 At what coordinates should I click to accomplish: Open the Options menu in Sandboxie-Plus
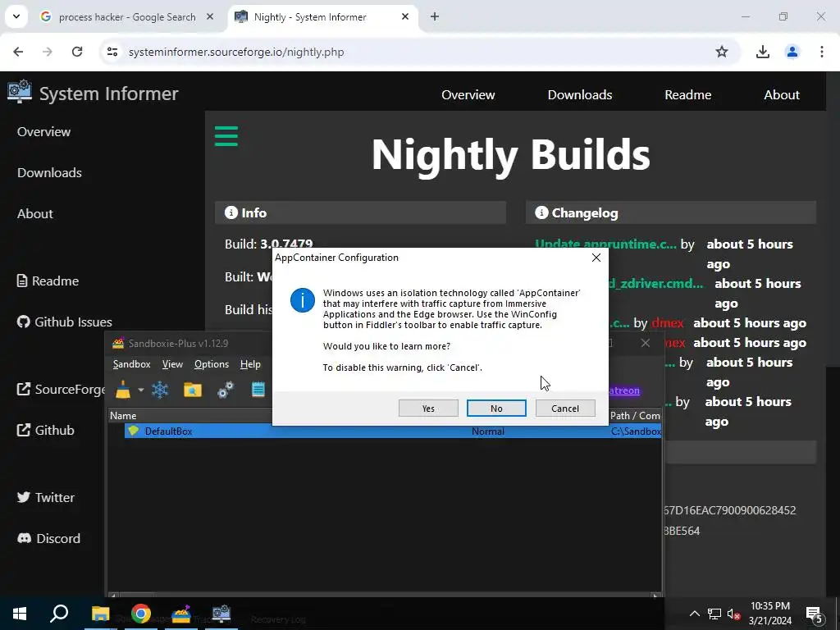212,364
